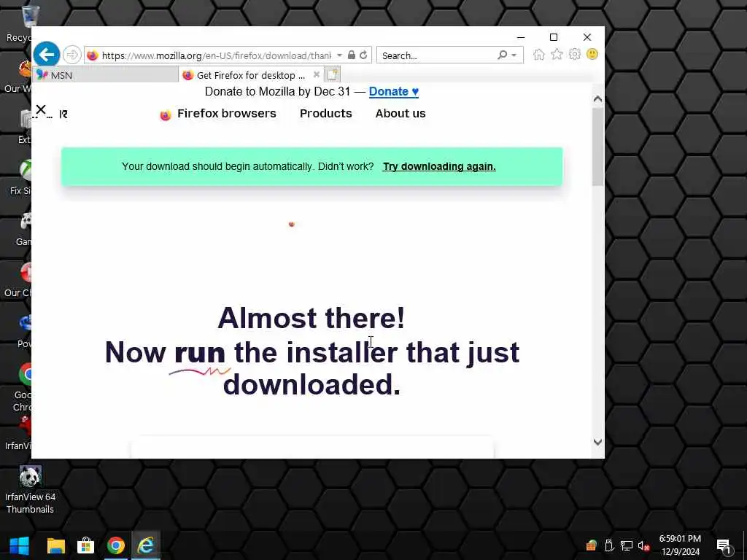Go back with the blue back arrow
747x560 pixels.
click(47, 55)
